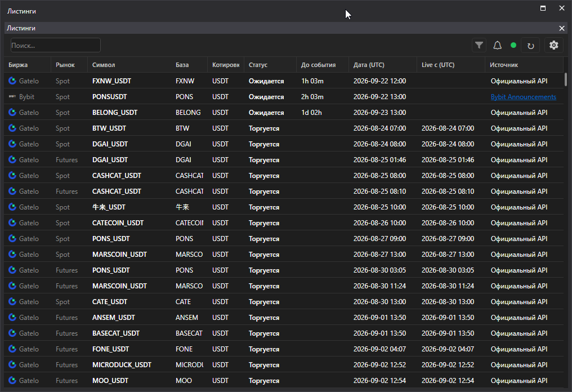Open the Bybit Announcements link
This screenshot has width=572, height=392.
(x=523, y=97)
